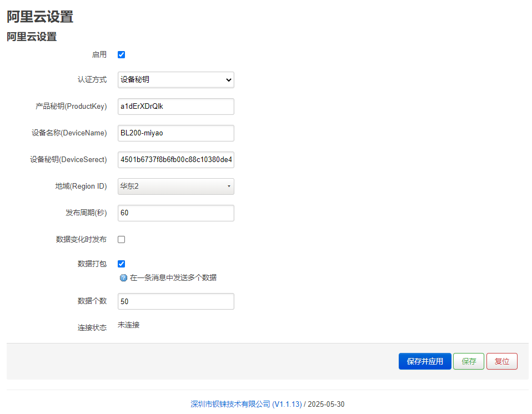Viewport: 532px width, 414px height.
Task: Click the green 保存 button
Action: (x=469, y=361)
